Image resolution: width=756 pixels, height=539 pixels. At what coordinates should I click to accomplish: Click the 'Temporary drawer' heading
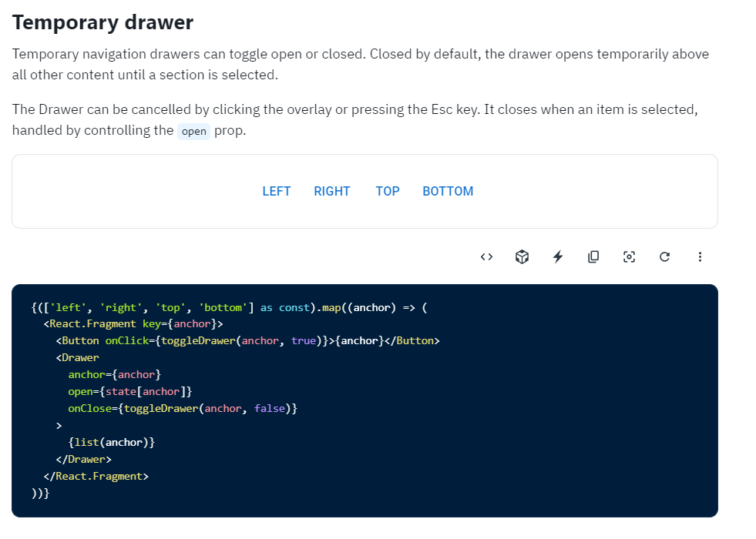tap(102, 22)
